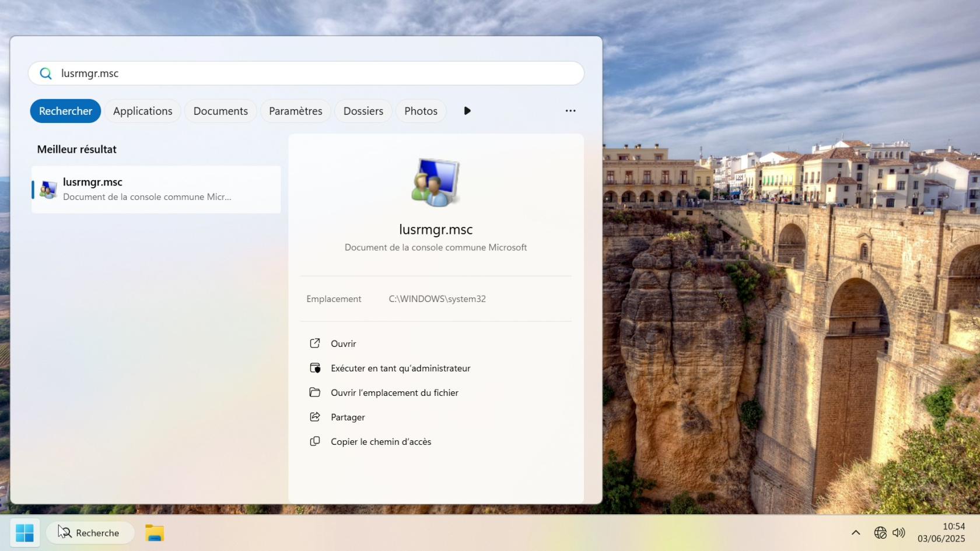Click the copy icon for path

tap(315, 441)
